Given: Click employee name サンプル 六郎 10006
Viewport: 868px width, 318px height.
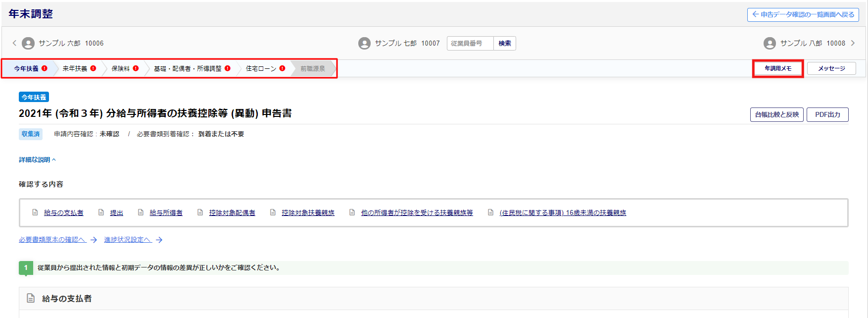Looking at the screenshot, I should pyautogui.click(x=71, y=44).
